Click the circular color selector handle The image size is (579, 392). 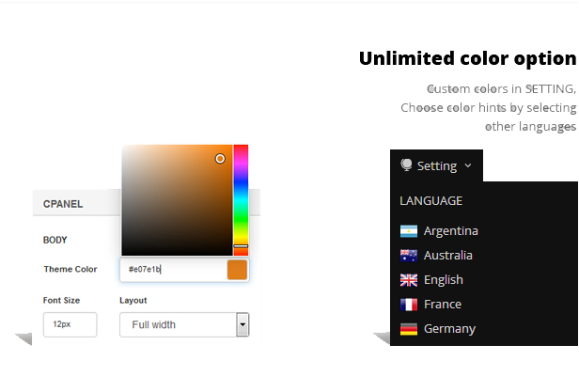(220, 159)
